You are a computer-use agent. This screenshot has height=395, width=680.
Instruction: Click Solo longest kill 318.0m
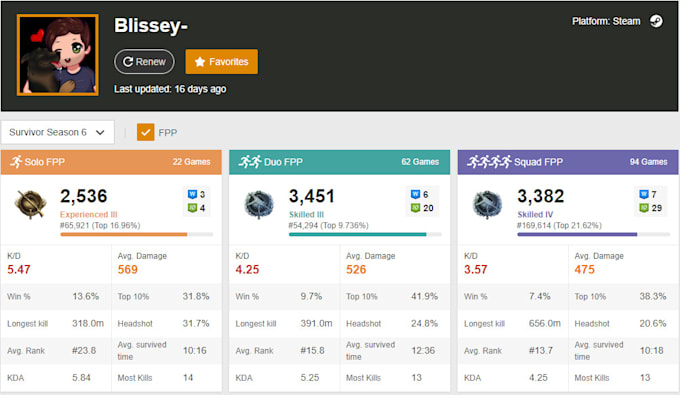click(x=88, y=323)
